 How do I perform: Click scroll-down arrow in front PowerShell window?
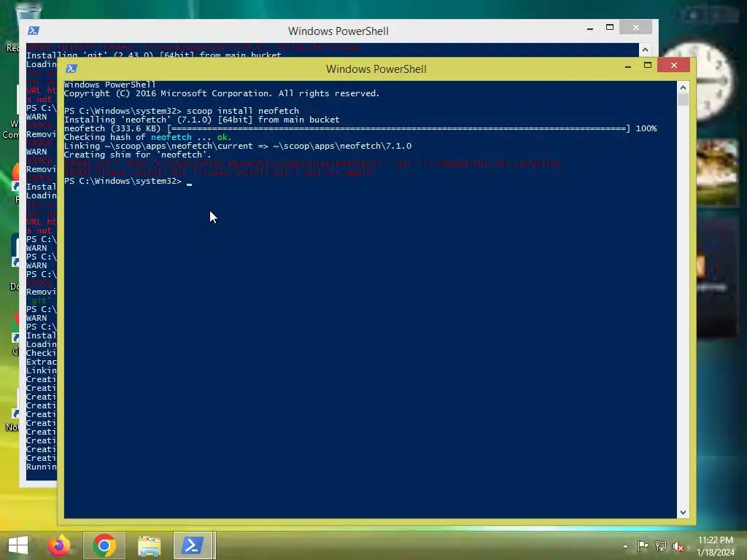point(683,513)
